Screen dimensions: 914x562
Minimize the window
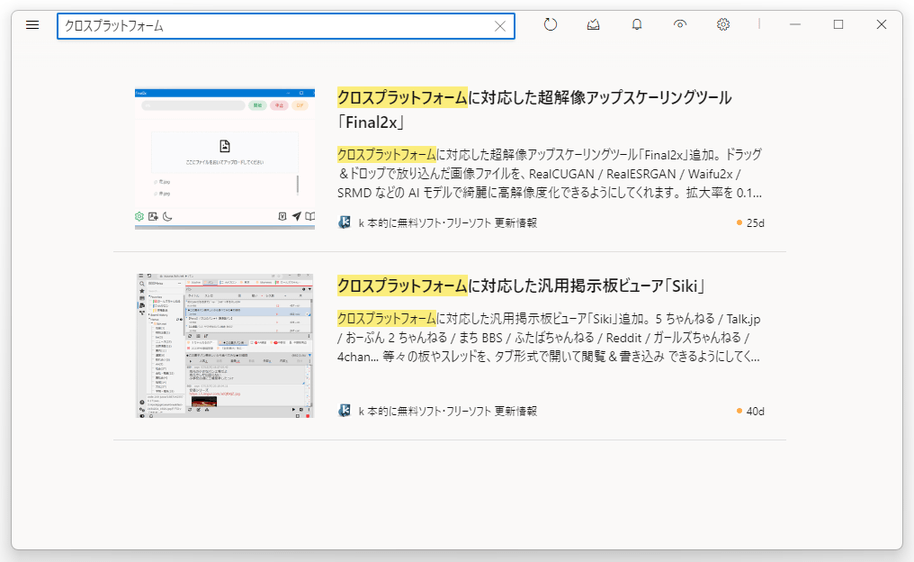(795, 24)
